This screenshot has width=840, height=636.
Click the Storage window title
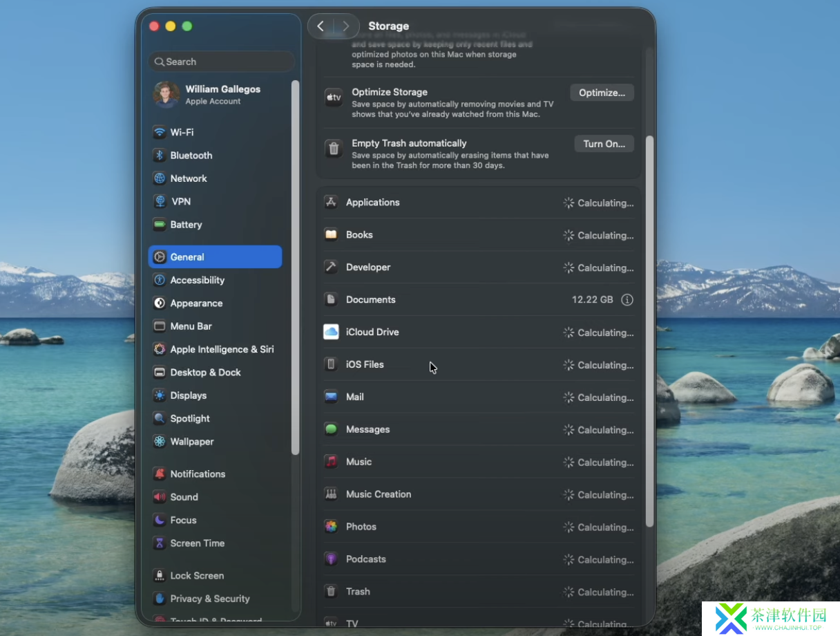click(388, 26)
